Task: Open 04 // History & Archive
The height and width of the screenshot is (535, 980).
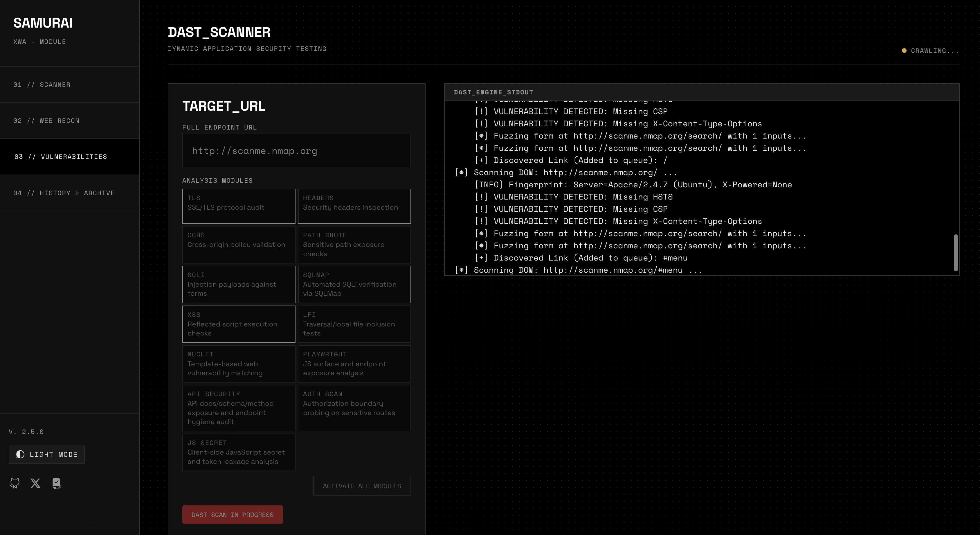Action: 70,193
